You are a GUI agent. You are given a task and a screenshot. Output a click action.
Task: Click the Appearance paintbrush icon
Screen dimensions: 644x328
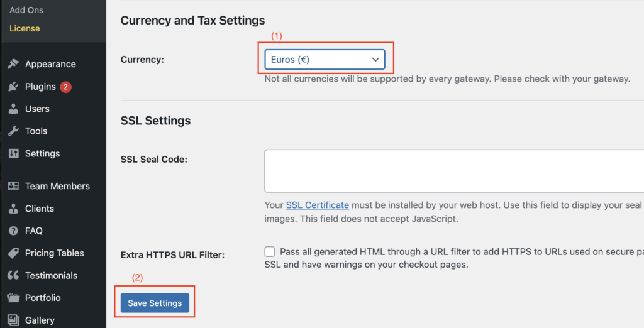pos(13,64)
